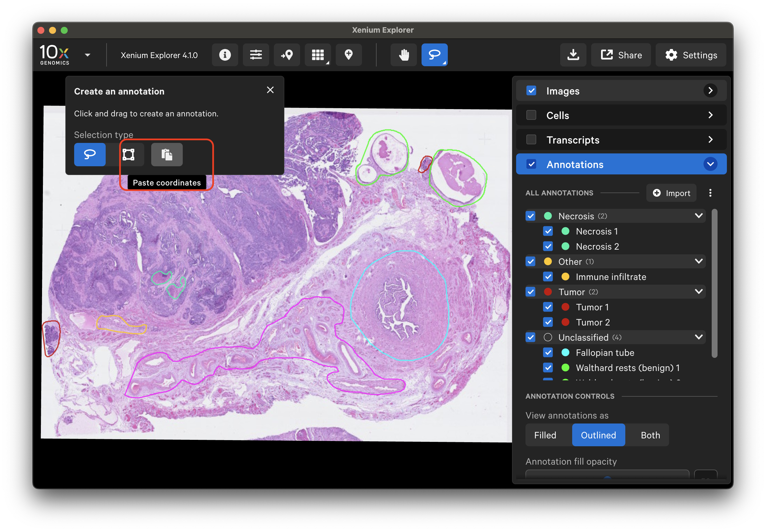Click the Paste coordinates icon

pyautogui.click(x=167, y=154)
